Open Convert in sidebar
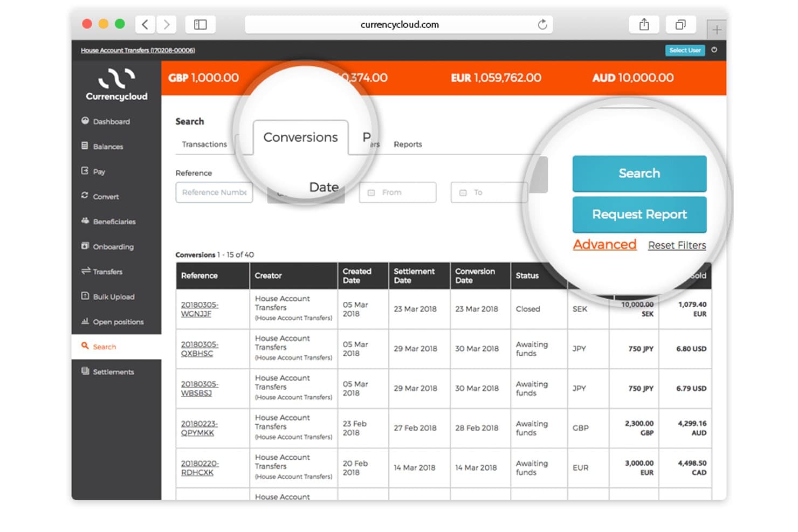Viewport: 798px width, 532px height. pos(100,196)
